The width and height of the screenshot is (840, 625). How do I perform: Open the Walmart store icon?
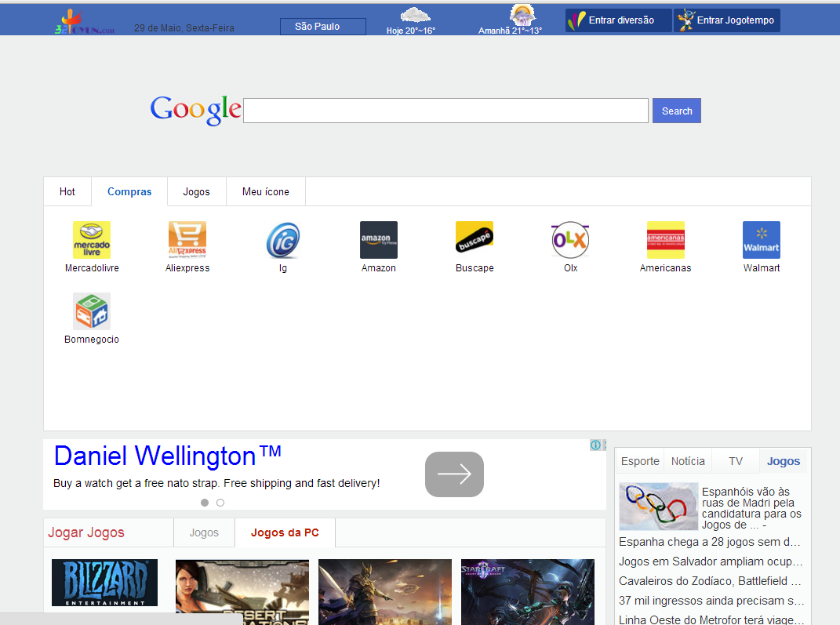coord(762,240)
